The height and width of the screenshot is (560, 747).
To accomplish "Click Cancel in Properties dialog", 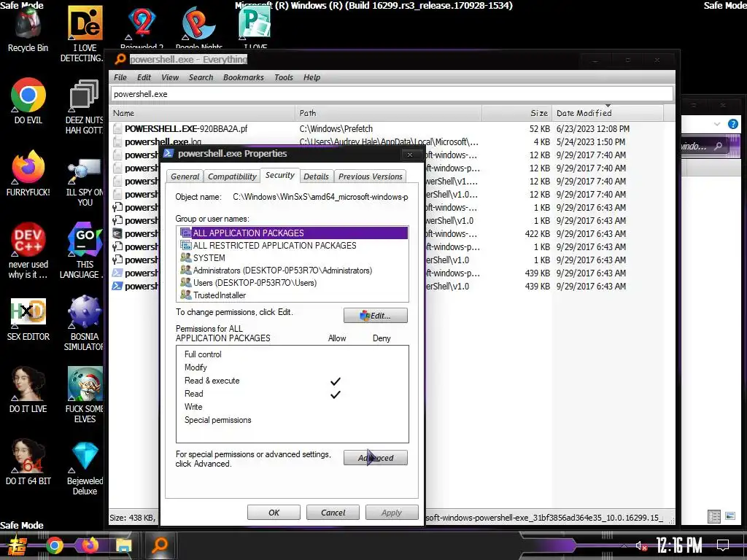I will click(x=333, y=513).
